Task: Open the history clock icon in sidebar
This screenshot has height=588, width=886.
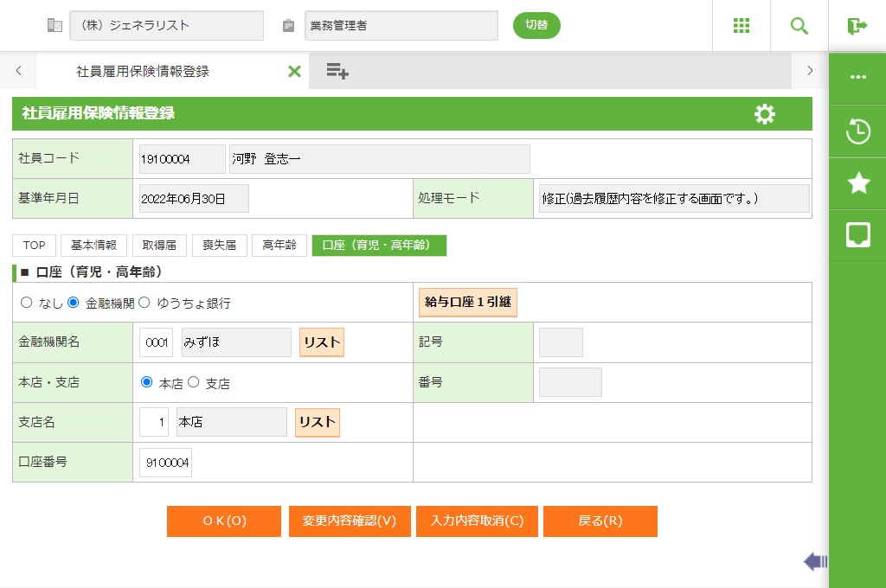Action: 857,132
